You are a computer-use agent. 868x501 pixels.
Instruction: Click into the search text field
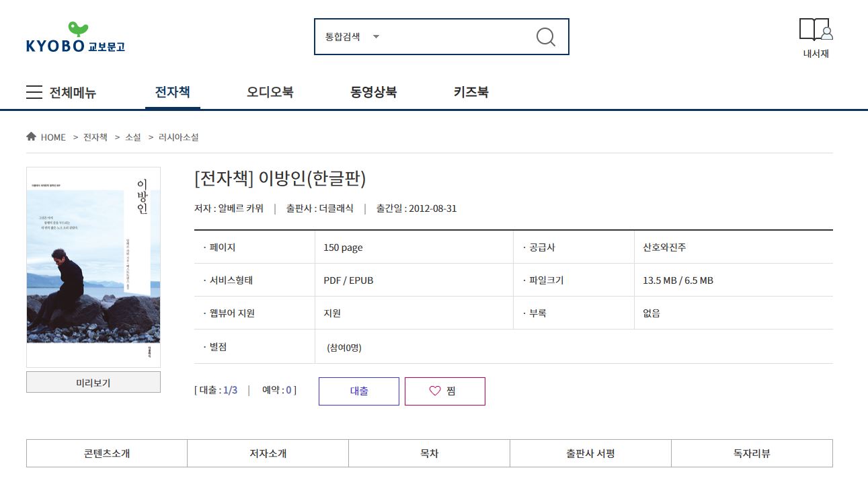[x=457, y=36]
